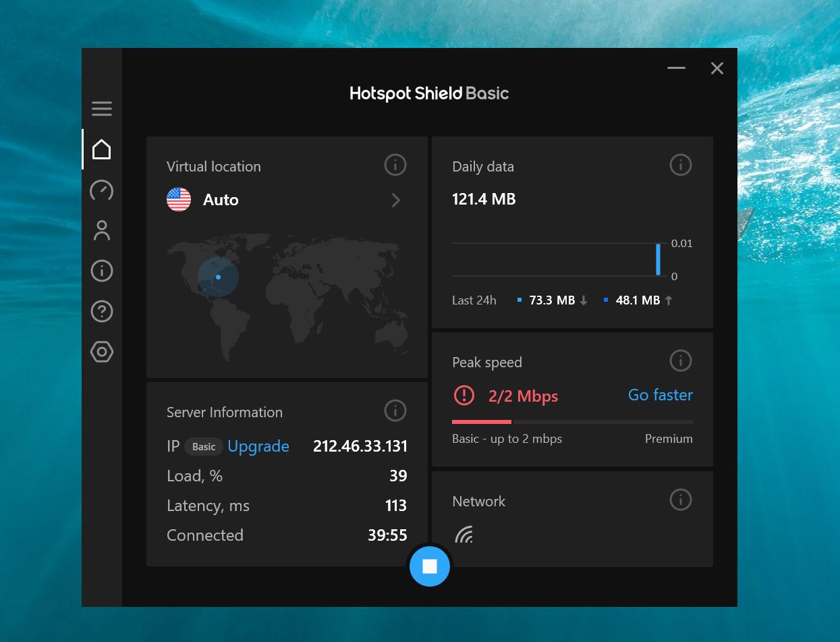Click the US flag icon
Image resolution: width=840 pixels, height=642 pixels.
pyautogui.click(x=179, y=199)
